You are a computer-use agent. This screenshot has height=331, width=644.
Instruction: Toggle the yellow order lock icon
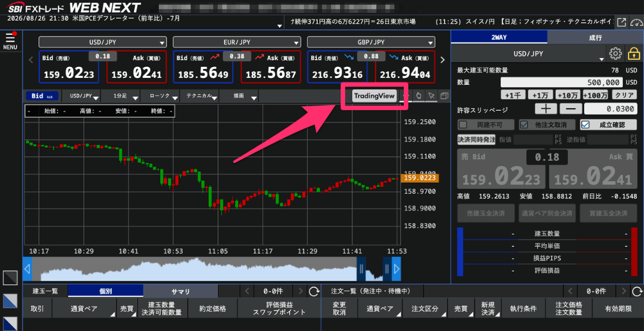point(634,53)
